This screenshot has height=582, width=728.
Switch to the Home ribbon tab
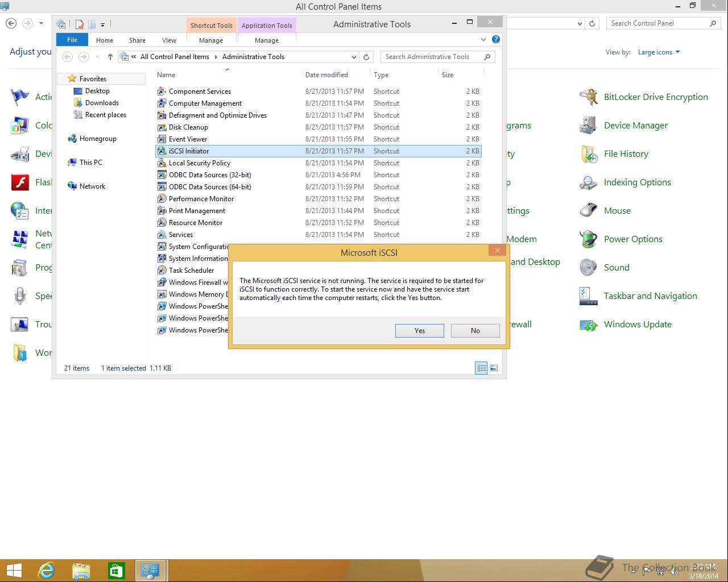(105, 40)
